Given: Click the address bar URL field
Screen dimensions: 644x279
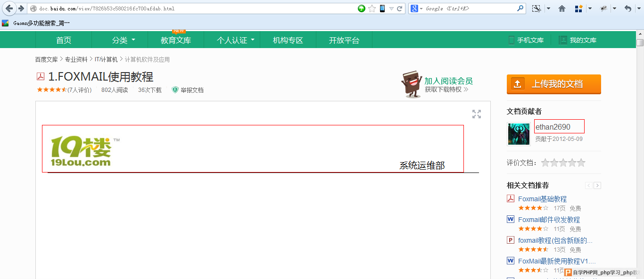Looking at the screenshot, I should [x=197, y=8].
